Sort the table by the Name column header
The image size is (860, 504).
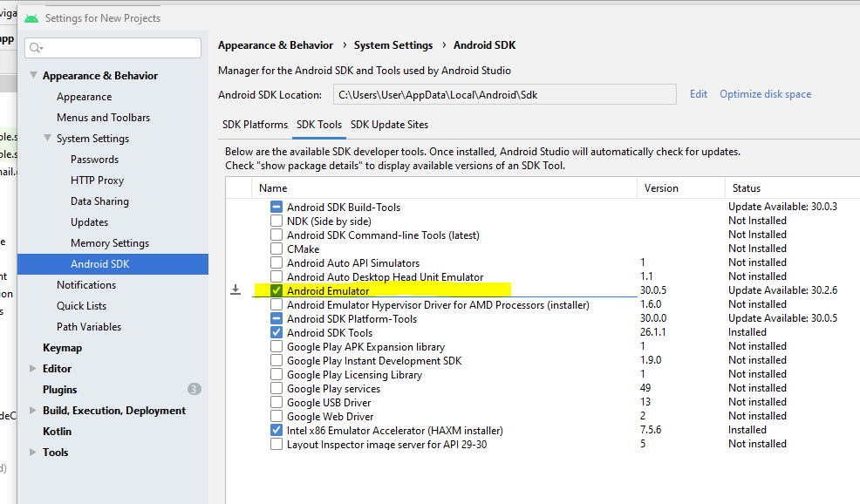point(273,188)
